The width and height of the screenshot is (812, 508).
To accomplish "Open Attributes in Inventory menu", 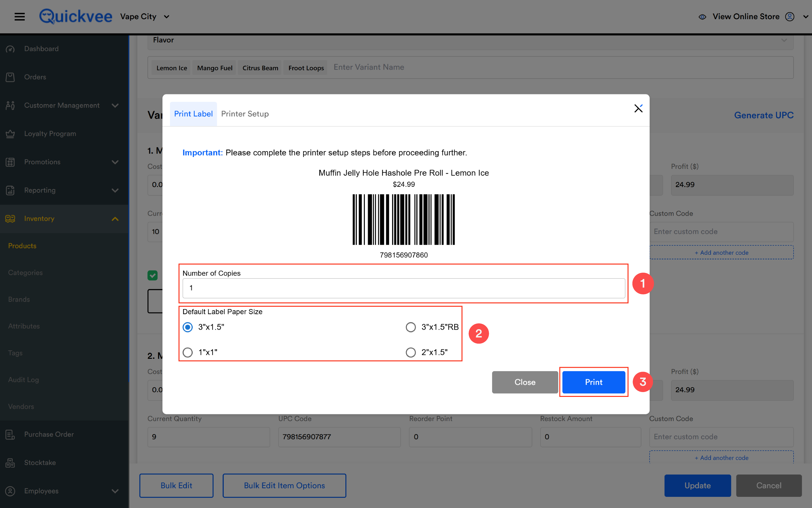I will (x=24, y=326).
